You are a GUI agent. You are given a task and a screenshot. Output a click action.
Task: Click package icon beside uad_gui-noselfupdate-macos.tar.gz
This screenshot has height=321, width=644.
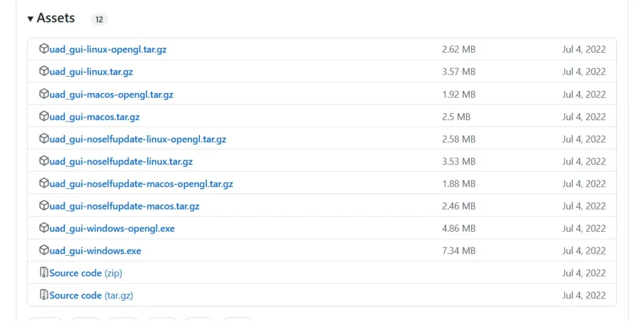point(43,205)
